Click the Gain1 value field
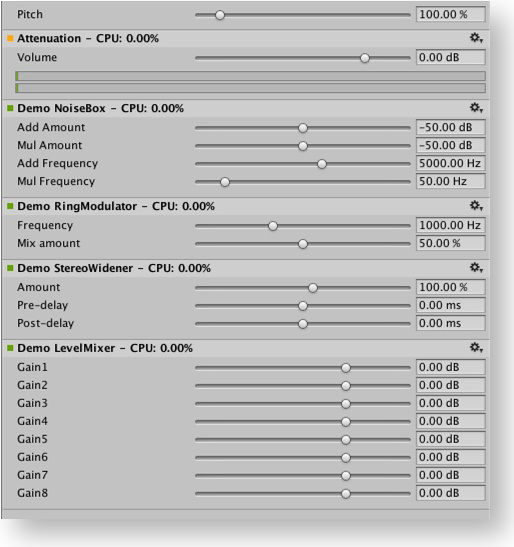This screenshot has width=514, height=547. pyautogui.click(x=450, y=367)
